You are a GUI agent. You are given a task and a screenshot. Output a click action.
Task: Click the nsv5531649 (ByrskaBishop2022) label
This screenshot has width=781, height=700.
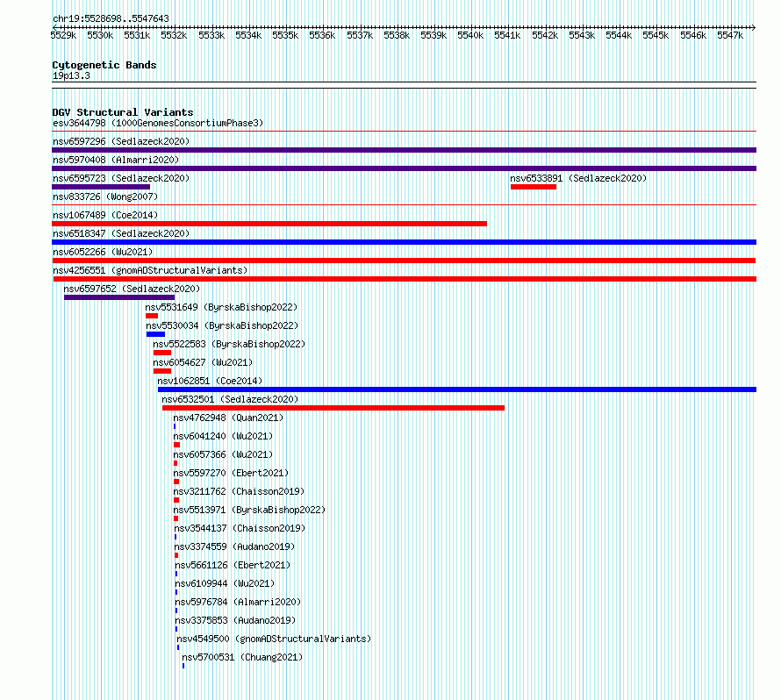point(221,307)
